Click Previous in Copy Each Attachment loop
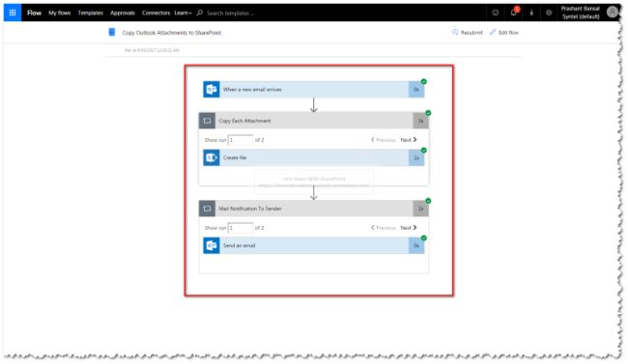Viewport: 628px width, 364px height. (383, 140)
